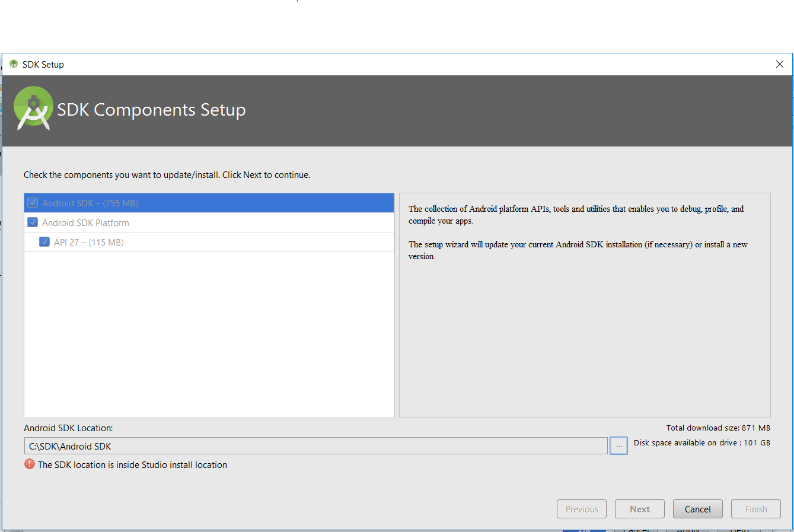Select the Android SDK Platform row
The width and height of the screenshot is (794, 532).
(209, 222)
